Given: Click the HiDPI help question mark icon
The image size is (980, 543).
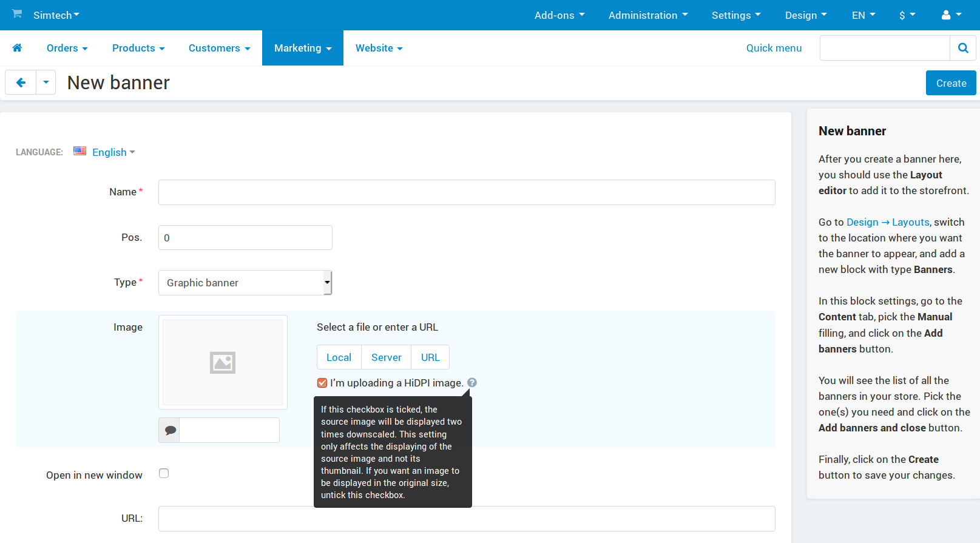Looking at the screenshot, I should [472, 383].
